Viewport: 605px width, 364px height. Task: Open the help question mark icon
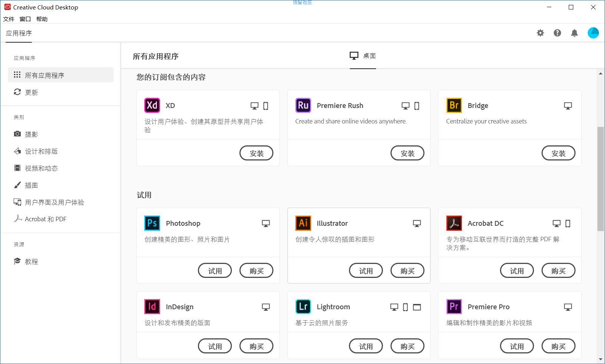point(557,33)
